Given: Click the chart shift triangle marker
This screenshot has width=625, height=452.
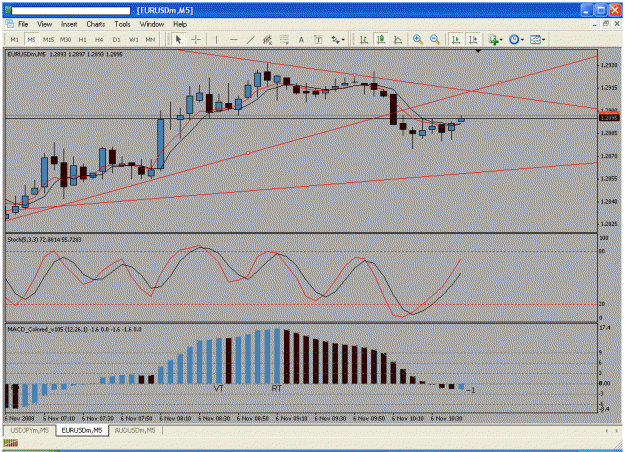Looking at the screenshot, I should (x=478, y=51).
